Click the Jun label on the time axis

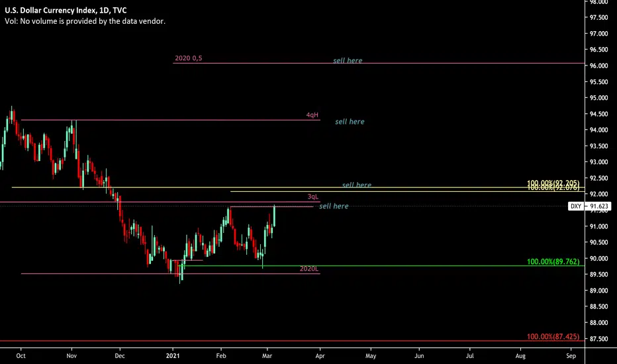[x=419, y=356]
